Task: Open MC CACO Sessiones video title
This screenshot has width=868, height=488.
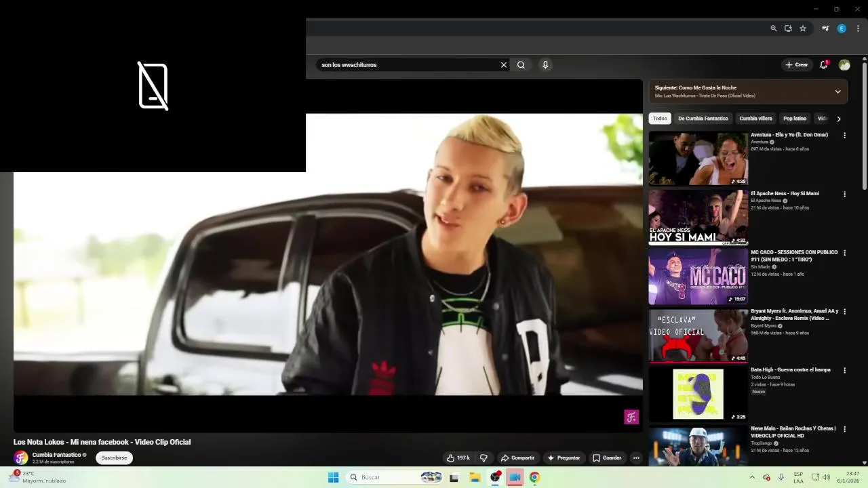Action: point(794,256)
